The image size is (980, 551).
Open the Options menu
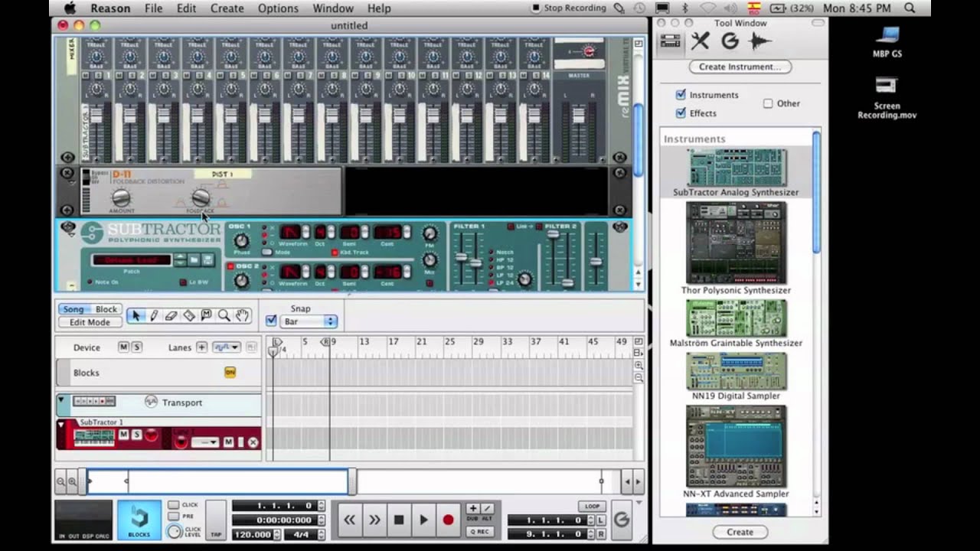278,8
